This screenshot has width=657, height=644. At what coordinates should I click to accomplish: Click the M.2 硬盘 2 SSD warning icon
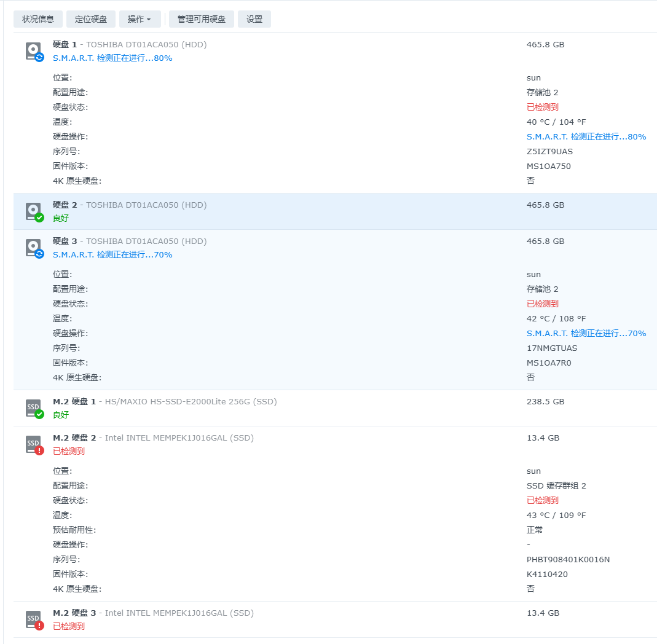coord(34,445)
